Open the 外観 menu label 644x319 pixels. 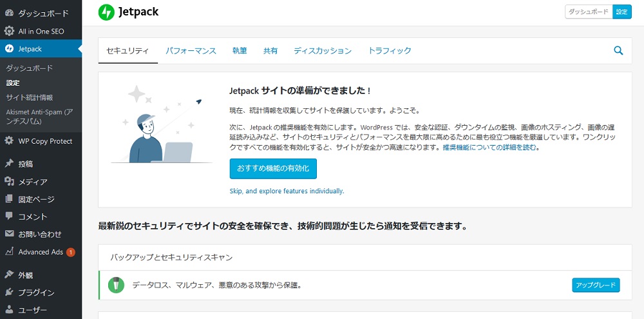26,275
